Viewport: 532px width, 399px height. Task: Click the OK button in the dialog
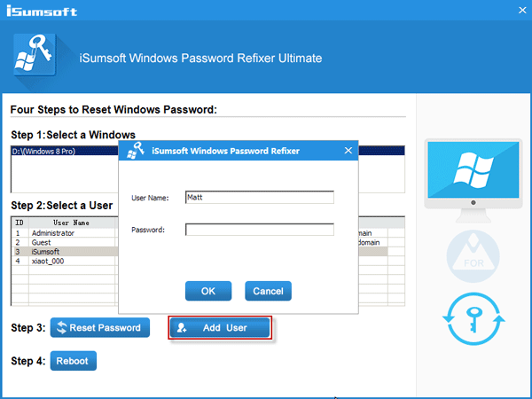click(208, 291)
